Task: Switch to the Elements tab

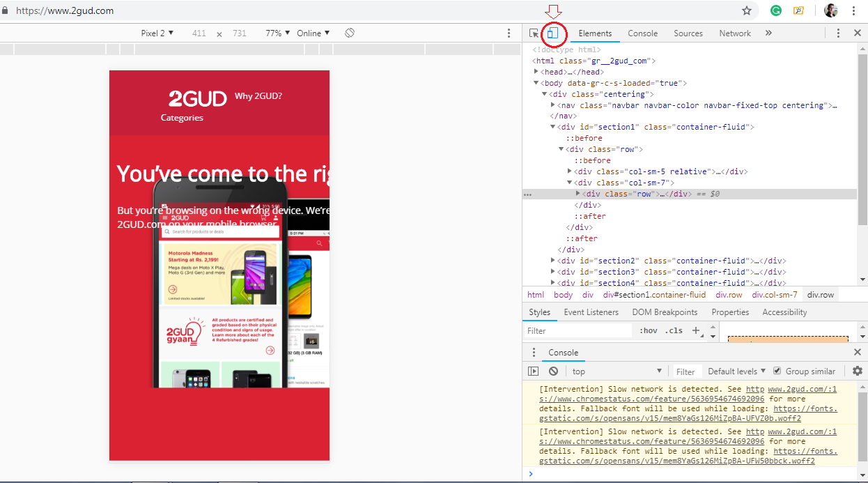Action: [x=595, y=33]
